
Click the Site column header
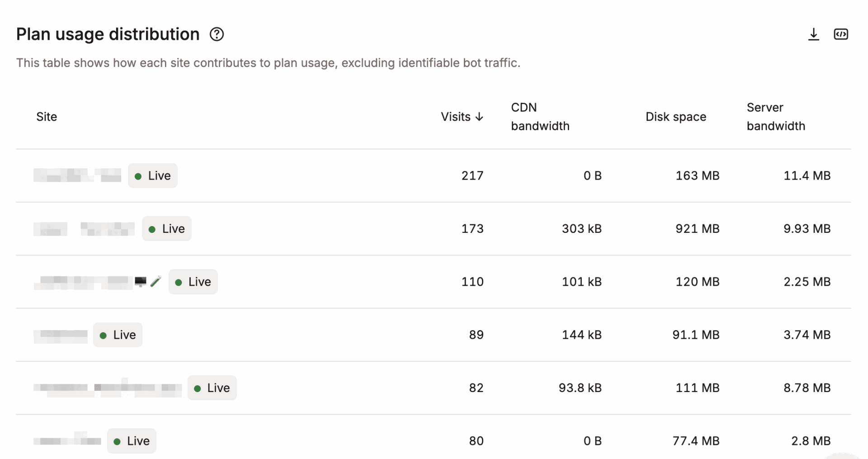[47, 116]
